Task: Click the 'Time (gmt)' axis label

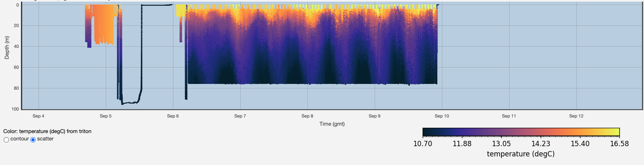Action: click(x=332, y=124)
